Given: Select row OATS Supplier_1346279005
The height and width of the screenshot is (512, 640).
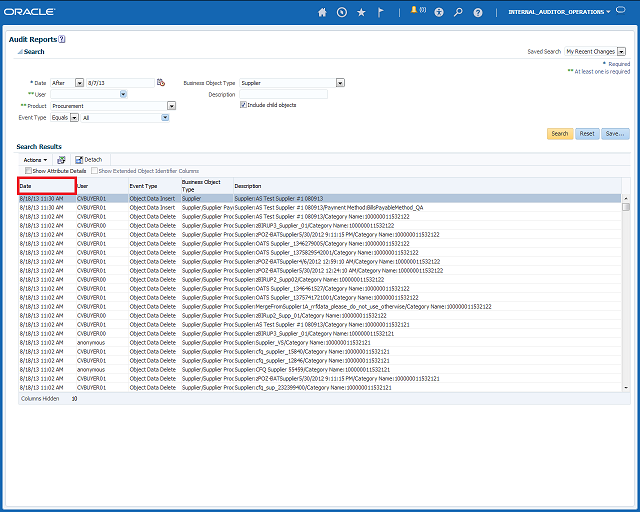Looking at the screenshot, I should [320, 243].
